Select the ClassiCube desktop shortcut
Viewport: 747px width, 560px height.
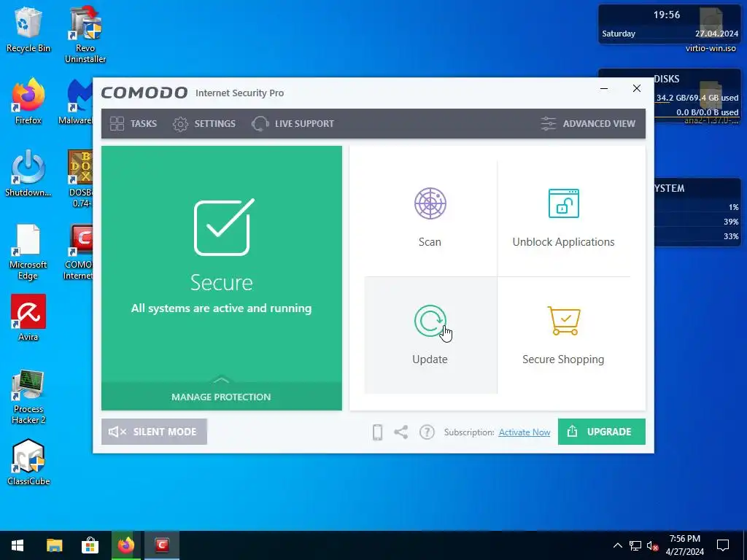28,462
